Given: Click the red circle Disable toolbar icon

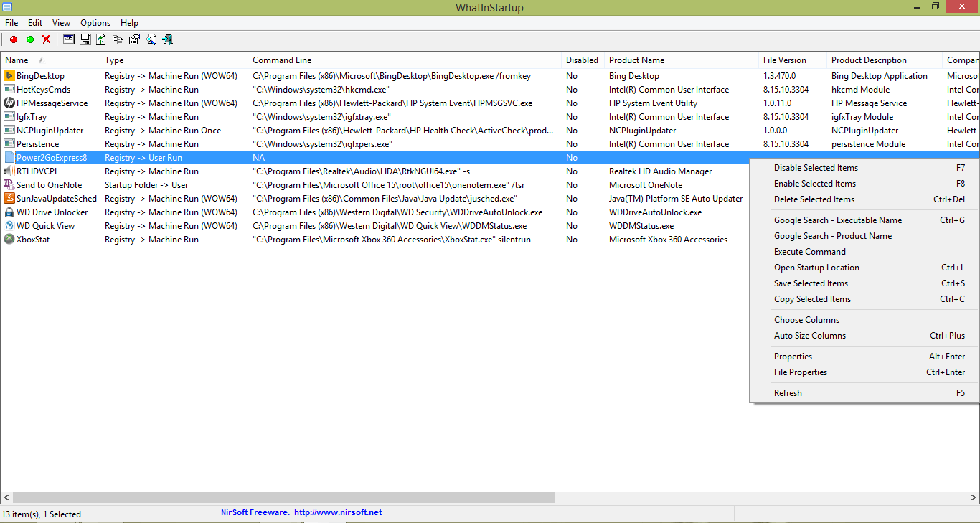Looking at the screenshot, I should [13, 39].
